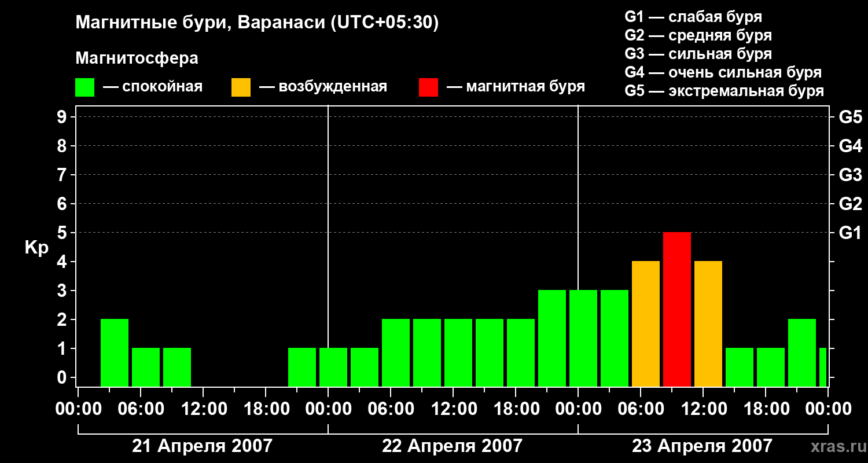Image resolution: width=868 pixels, height=463 pixels.
Task: Click the '06:00' time label above 21 Апреля
Action: [x=141, y=409]
